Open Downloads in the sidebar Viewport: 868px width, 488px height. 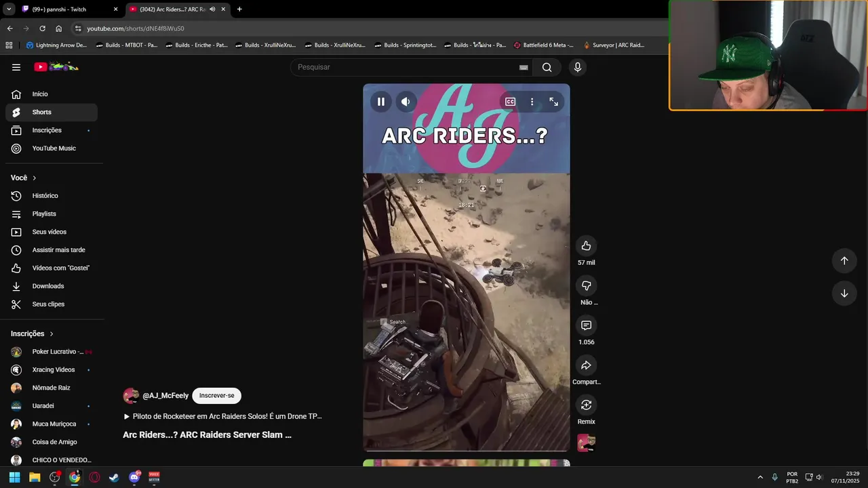[x=52, y=286]
